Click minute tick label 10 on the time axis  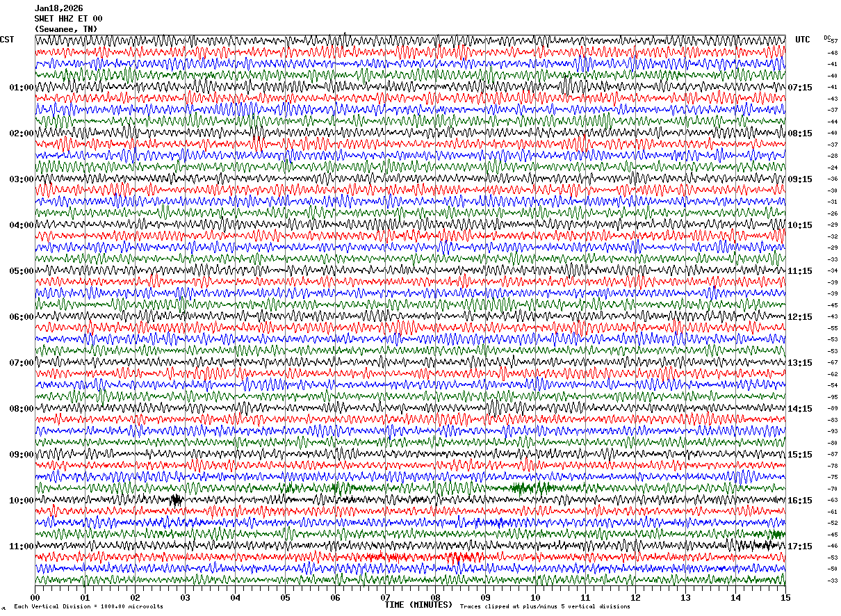tap(535, 597)
